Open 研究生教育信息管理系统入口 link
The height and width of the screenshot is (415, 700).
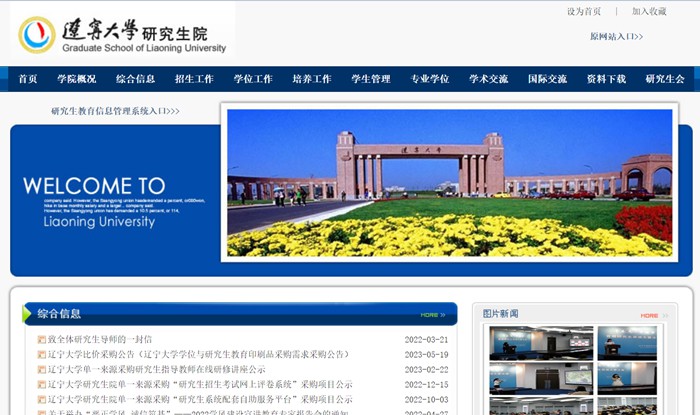click(x=115, y=111)
